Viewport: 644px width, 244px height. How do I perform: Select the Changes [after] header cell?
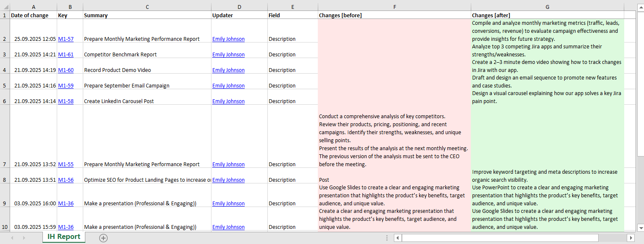547,15
